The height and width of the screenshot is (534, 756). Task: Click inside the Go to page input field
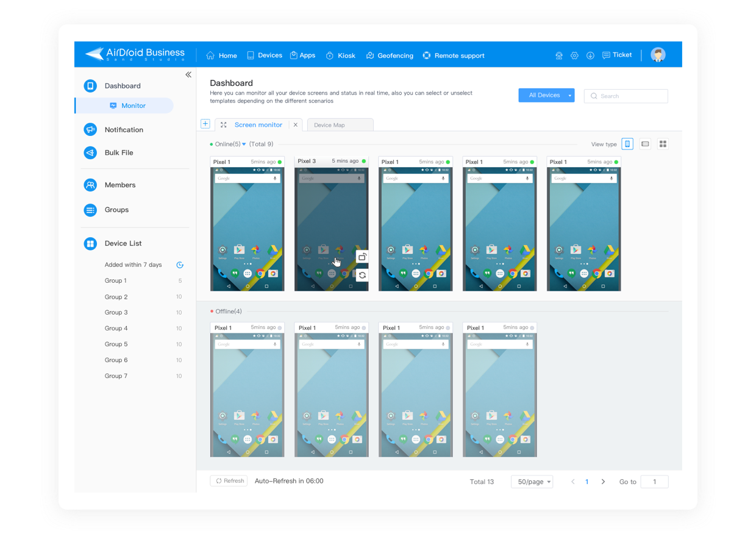coord(654,482)
